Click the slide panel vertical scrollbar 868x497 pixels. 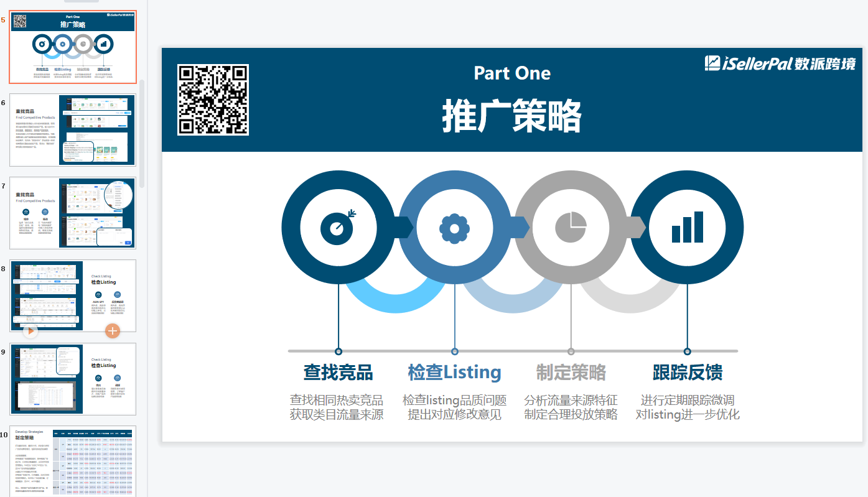pyautogui.click(x=142, y=134)
